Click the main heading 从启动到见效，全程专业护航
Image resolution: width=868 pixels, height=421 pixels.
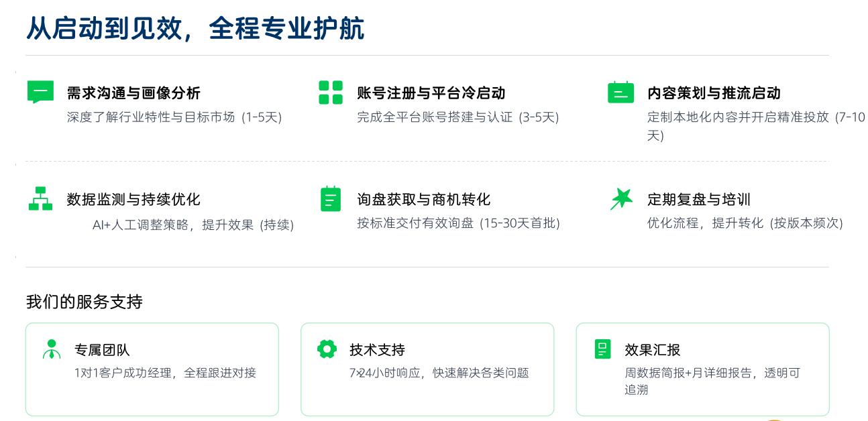(x=195, y=29)
